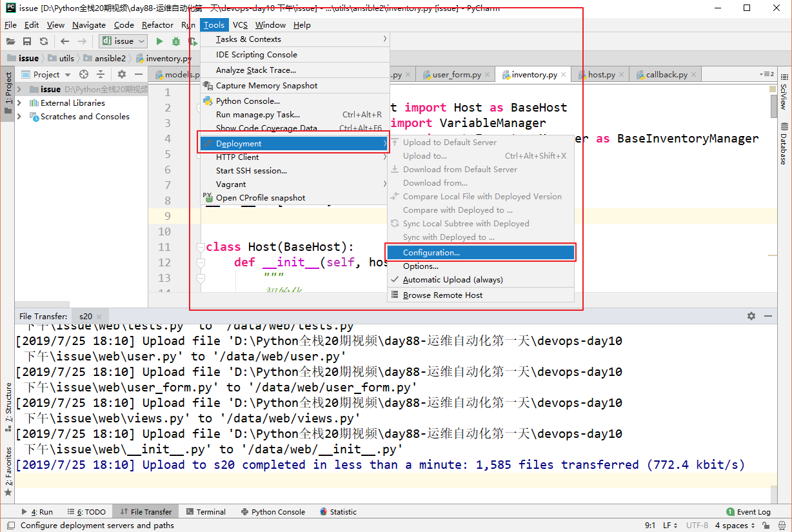Image resolution: width=792 pixels, height=532 pixels.
Task: Click the Open folder toolbar icon
Action: point(12,41)
